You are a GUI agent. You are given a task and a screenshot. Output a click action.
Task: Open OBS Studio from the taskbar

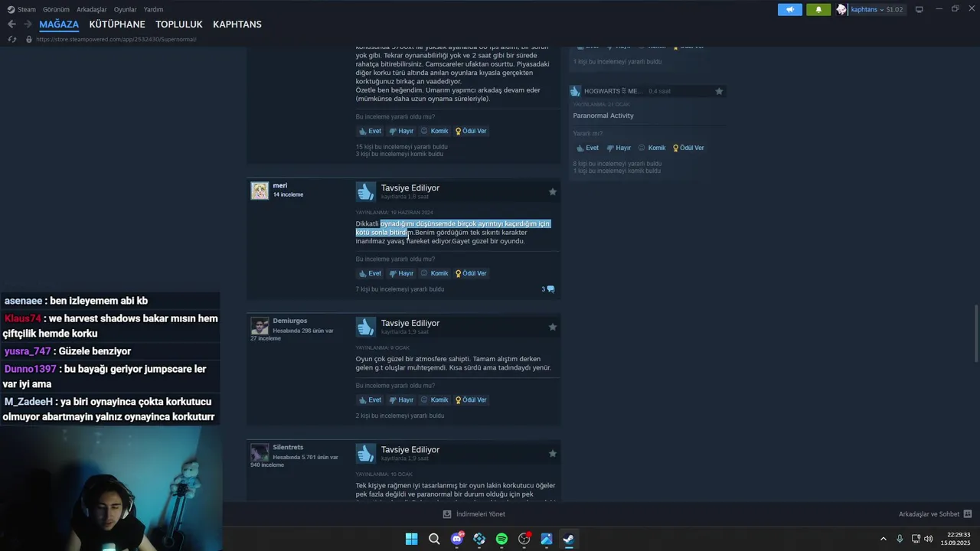[524, 539]
